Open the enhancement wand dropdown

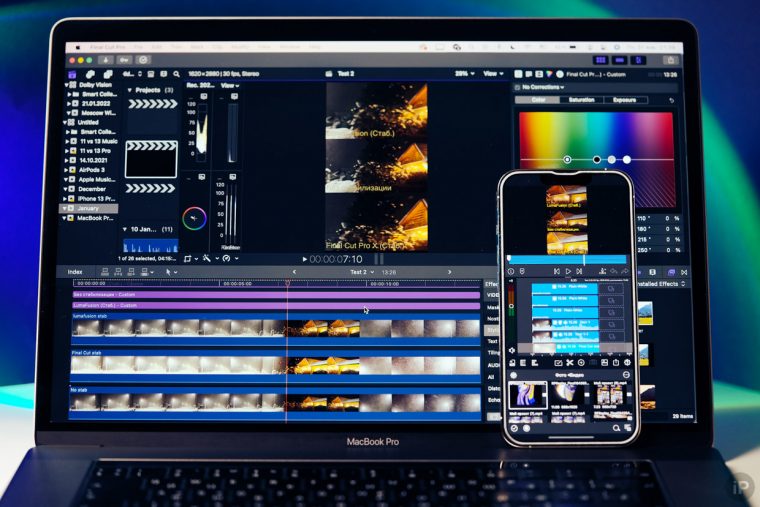pyautogui.click(x=209, y=259)
